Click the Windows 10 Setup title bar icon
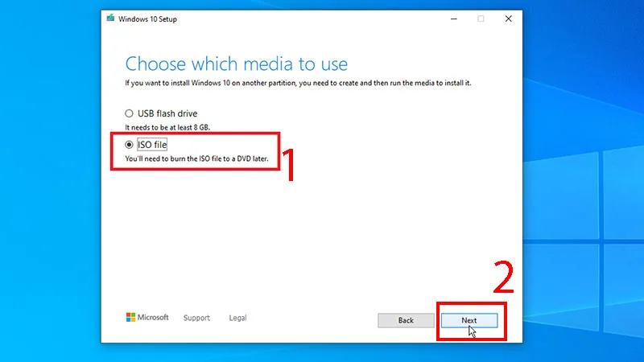The image size is (644, 362). (x=110, y=18)
